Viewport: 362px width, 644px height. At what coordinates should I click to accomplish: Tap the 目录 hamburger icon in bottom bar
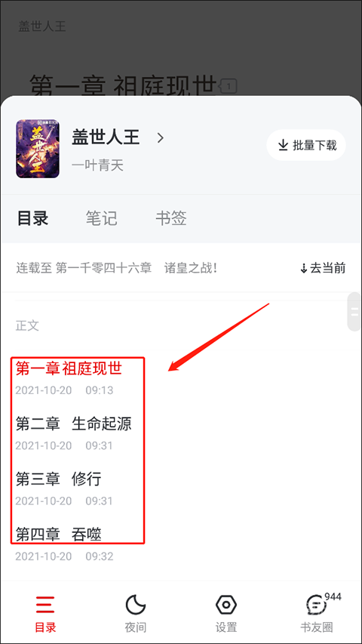[x=45, y=605]
